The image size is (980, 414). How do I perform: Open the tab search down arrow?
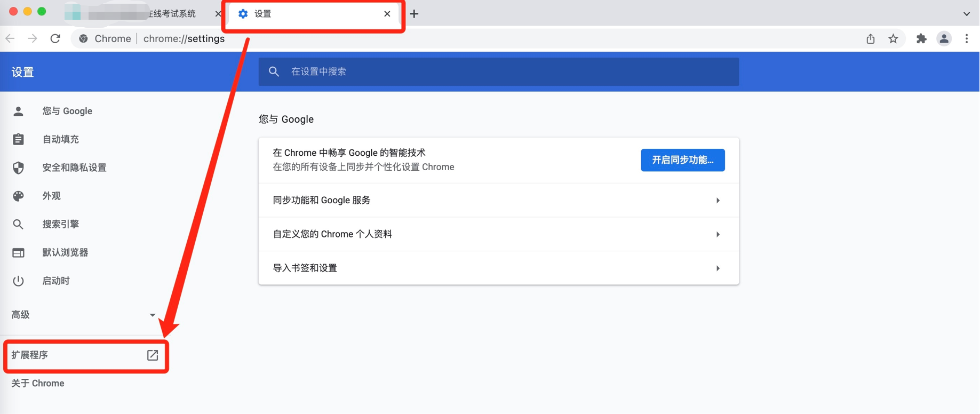pos(967,14)
